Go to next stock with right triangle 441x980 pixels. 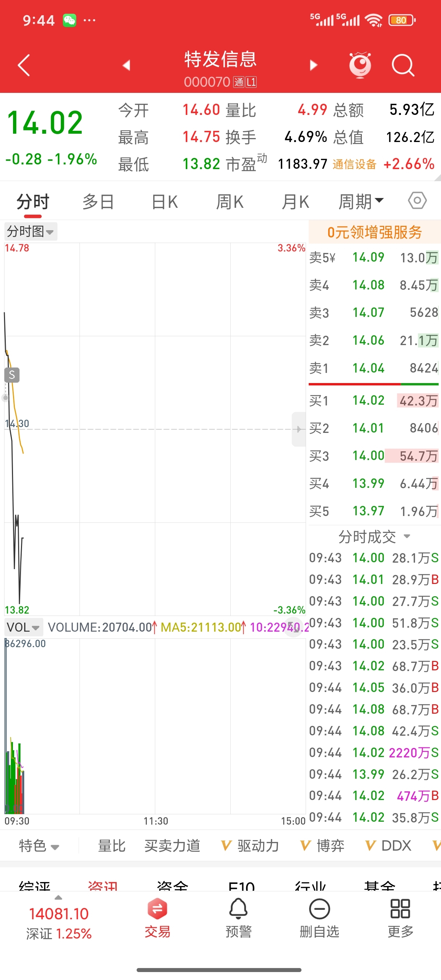(313, 65)
